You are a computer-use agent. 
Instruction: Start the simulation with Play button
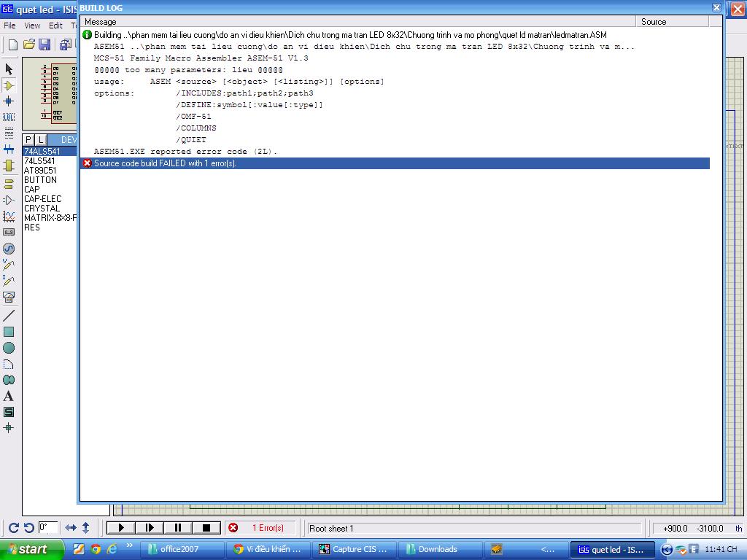[x=120, y=528]
